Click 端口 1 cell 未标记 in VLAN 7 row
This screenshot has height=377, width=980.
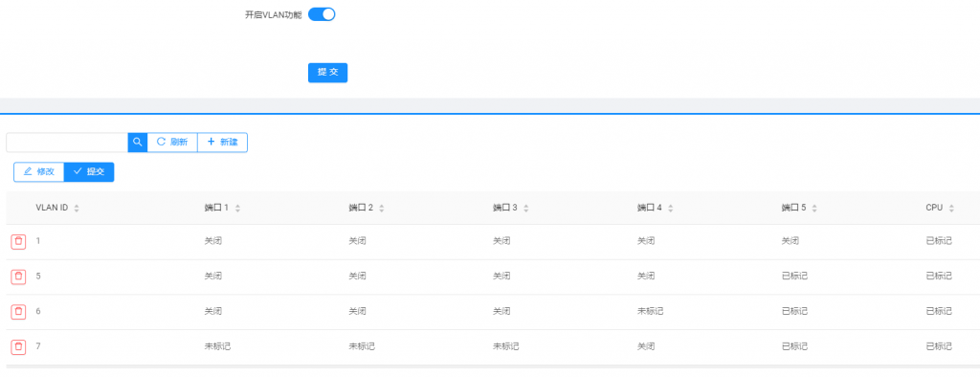(x=217, y=345)
